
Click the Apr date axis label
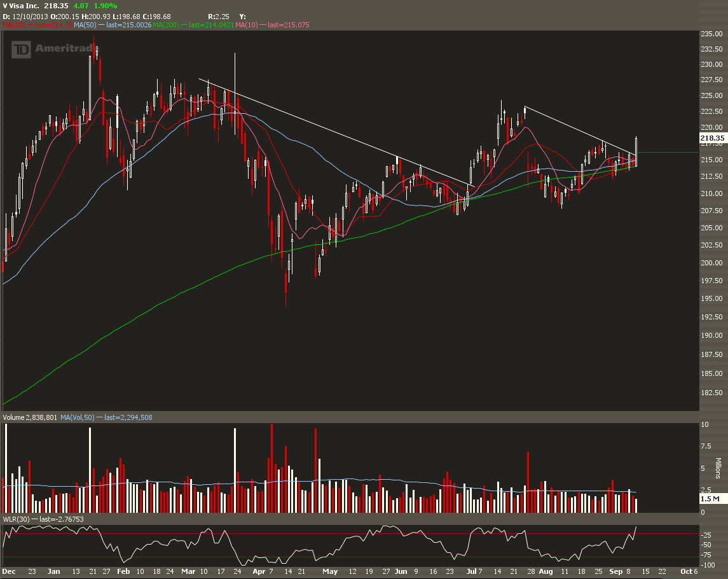(x=259, y=571)
